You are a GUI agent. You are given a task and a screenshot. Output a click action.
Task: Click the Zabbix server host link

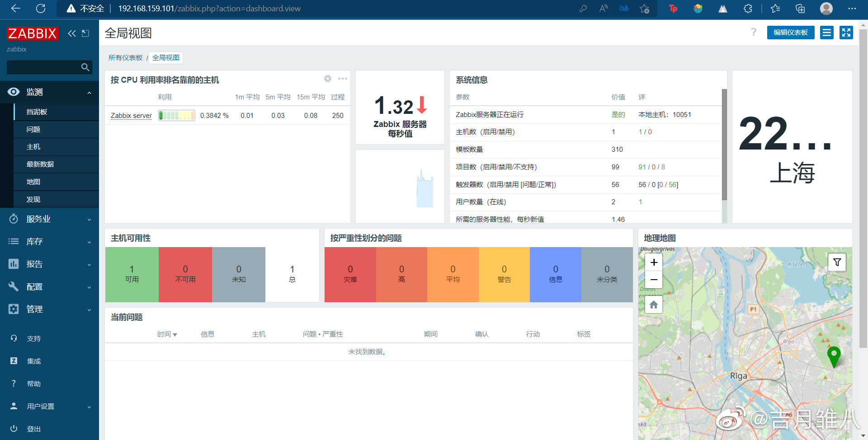[x=131, y=116]
